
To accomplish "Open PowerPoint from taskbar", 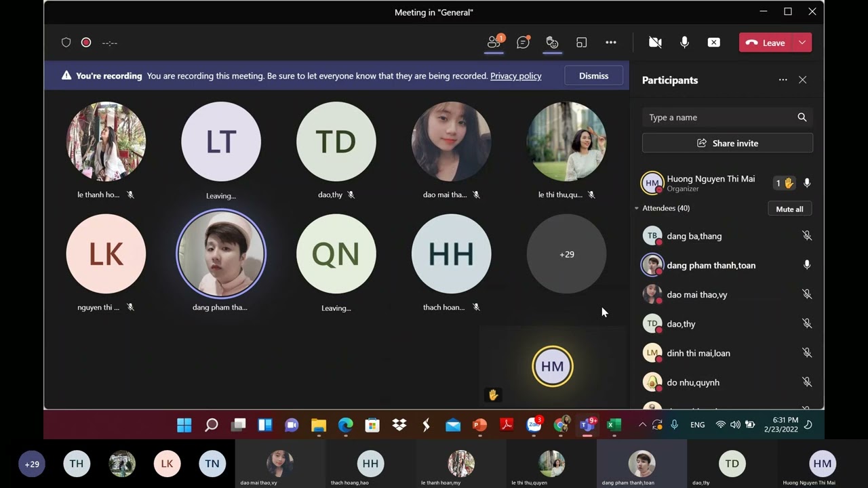I will tap(479, 425).
